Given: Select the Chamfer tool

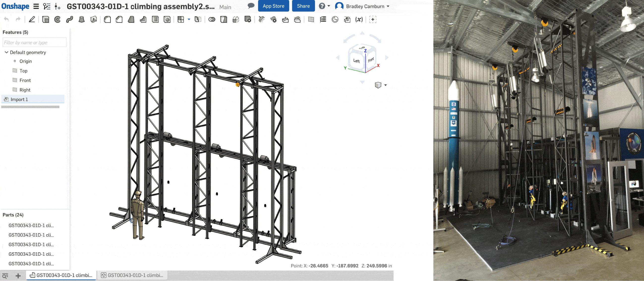Looking at the screenshot, I should tap(119, 19).
